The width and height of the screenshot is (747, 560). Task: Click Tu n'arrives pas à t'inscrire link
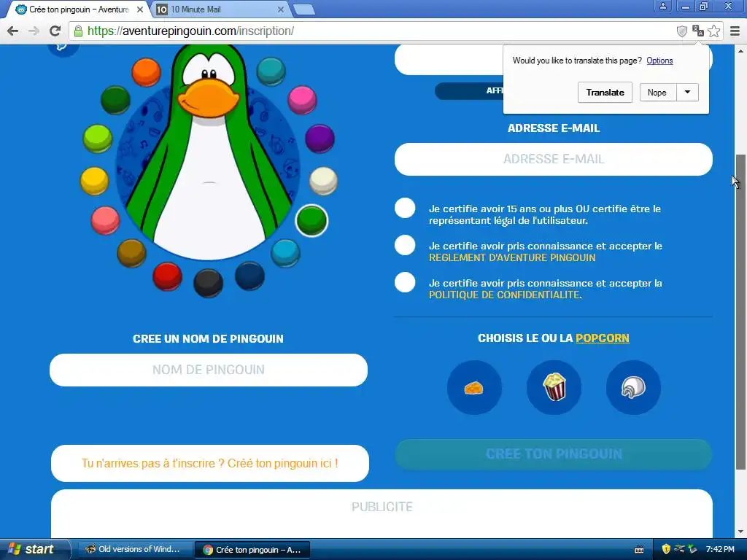click(x=210, y=463)
